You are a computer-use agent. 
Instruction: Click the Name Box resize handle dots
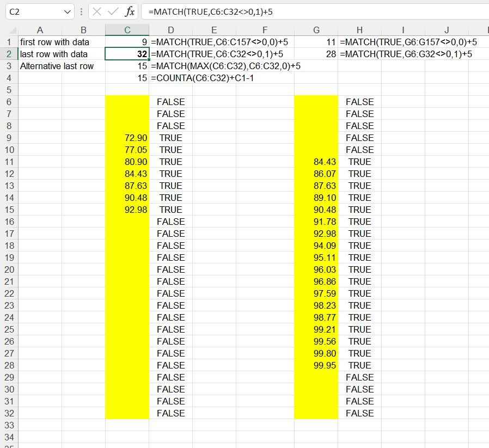pos(81,11)
